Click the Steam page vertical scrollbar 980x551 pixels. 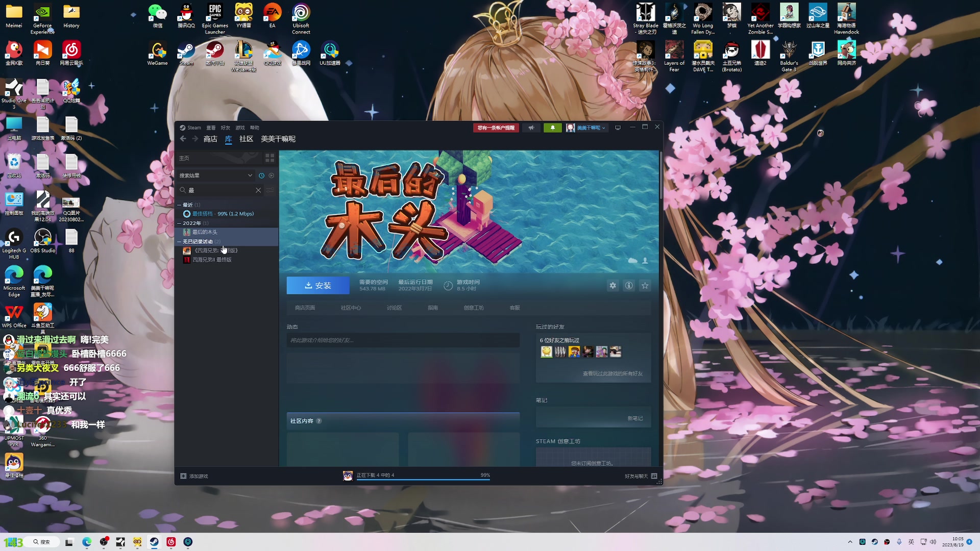pos(661,176)
